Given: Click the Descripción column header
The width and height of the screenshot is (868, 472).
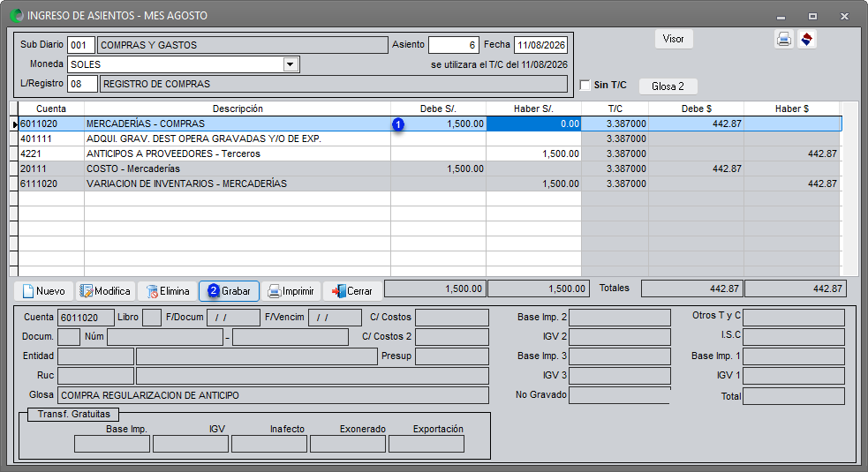Looking at the screenshot, I should (x=238, y=109).
